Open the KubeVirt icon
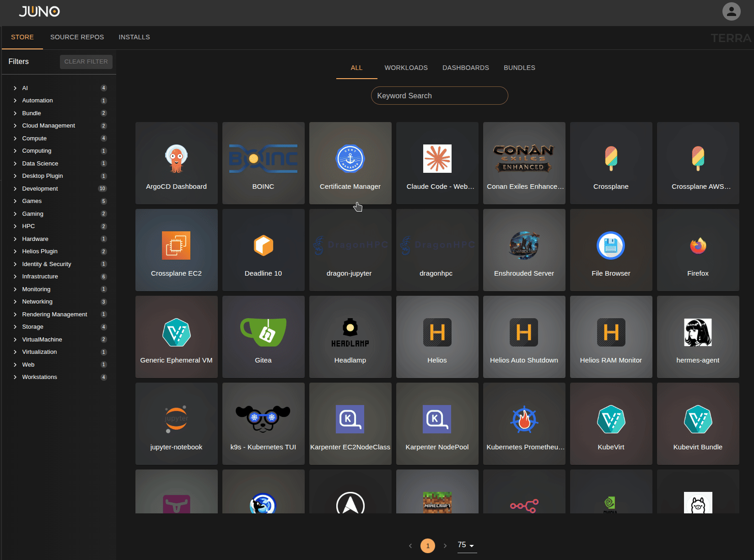The width and height of the screenshot is (754, 560). [611, 419]
